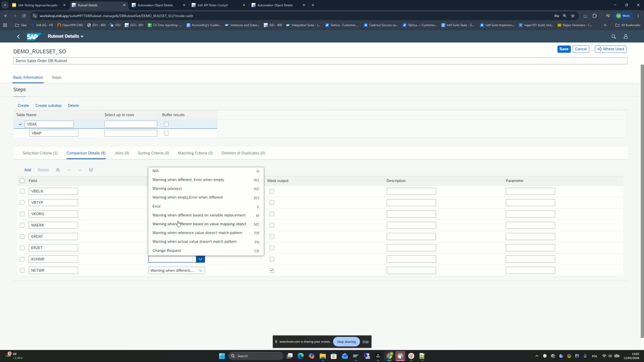Image resolution: width=644 pixels, height=362 pixels.
Task: Open Windows Start menu
Action: (x=222, y=356)
